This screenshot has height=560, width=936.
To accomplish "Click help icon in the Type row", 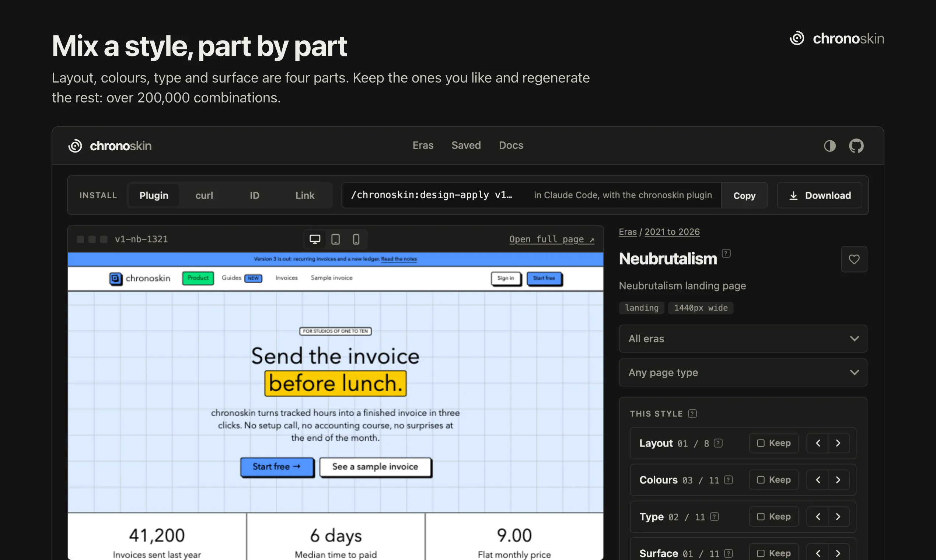I will [715, 517].
